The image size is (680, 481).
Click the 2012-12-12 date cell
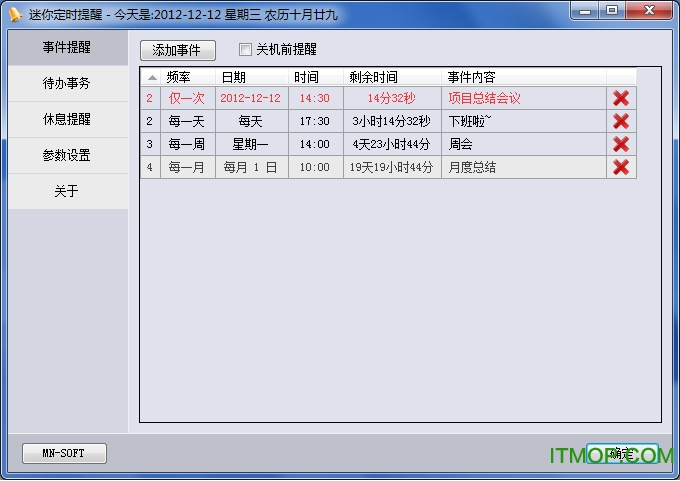[252, 98]
